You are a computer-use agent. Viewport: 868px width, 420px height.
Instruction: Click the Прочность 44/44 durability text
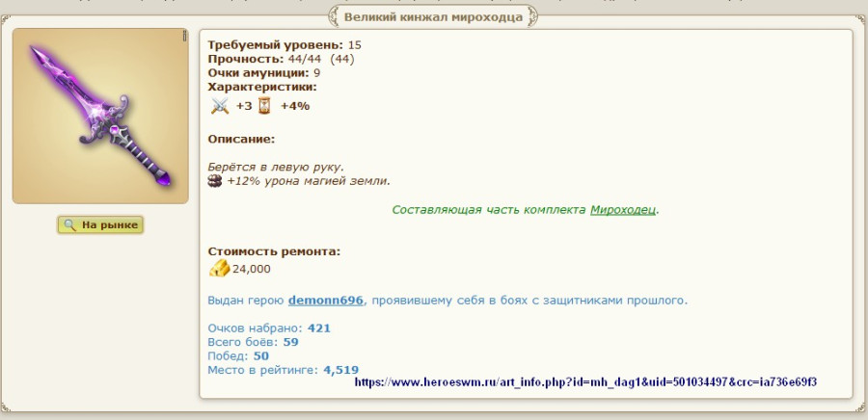pos(281,59)
